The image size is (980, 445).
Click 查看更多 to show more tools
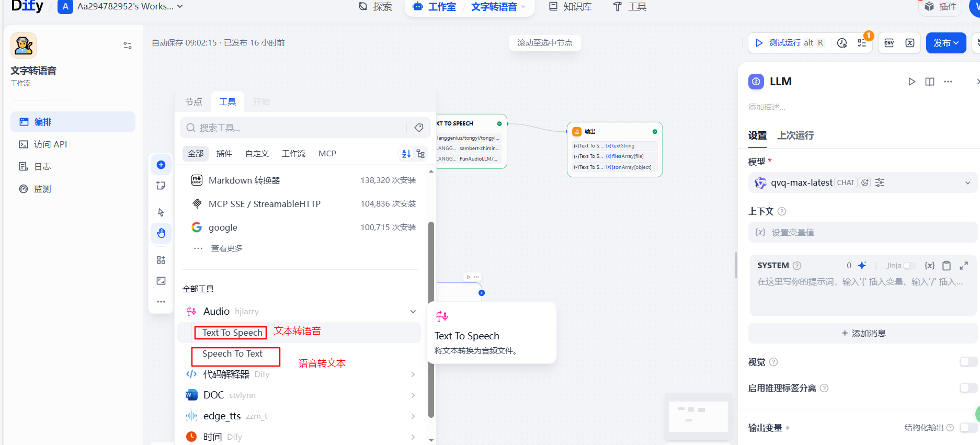(x=227, y=248)
